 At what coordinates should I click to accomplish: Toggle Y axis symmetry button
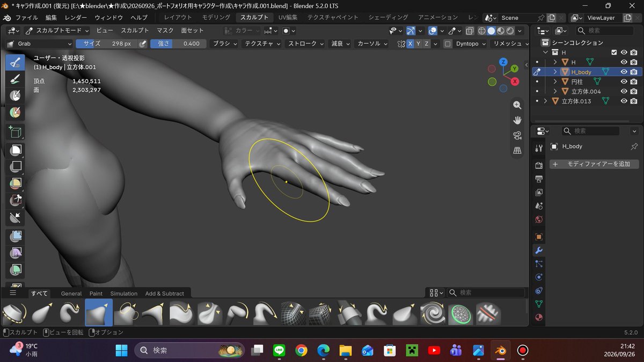(419, 44)
